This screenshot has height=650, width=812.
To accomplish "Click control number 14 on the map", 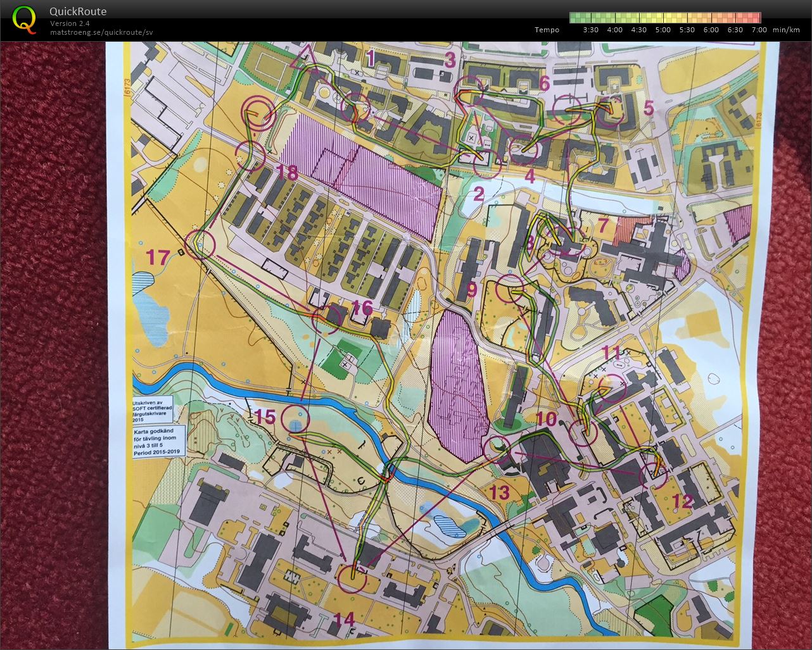I will click(345, 619).
